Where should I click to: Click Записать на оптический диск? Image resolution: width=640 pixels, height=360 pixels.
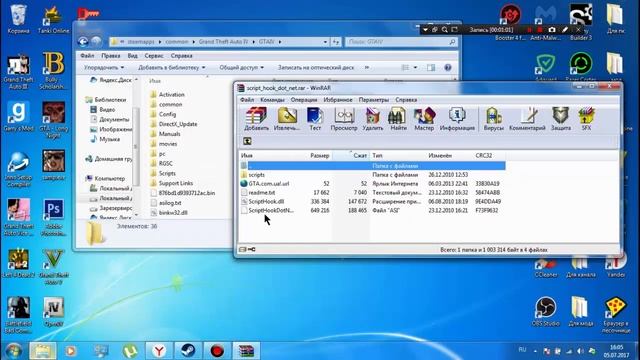point(316,68)
